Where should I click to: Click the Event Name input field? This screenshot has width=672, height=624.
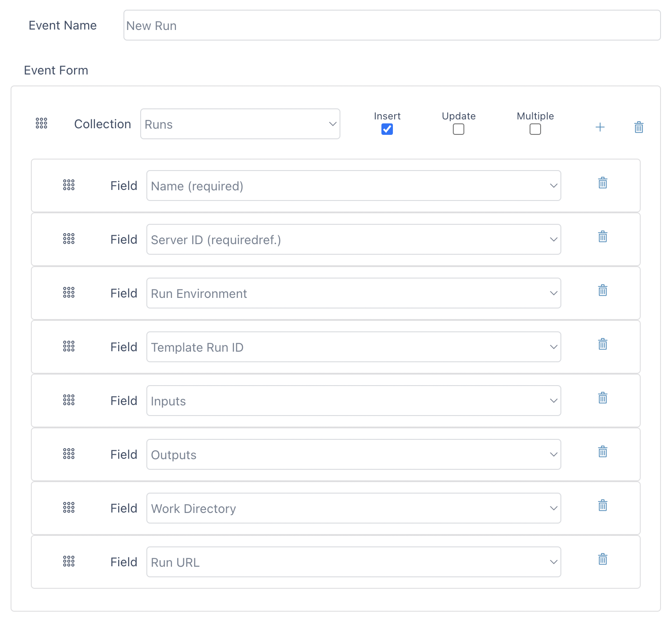tap(392, 26)
